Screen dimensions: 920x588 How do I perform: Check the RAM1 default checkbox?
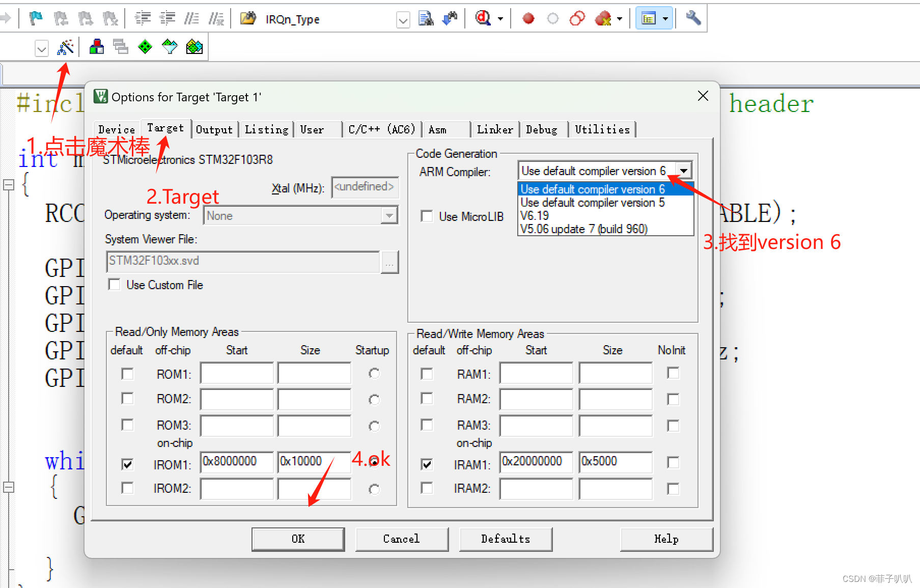click(427, 374)
